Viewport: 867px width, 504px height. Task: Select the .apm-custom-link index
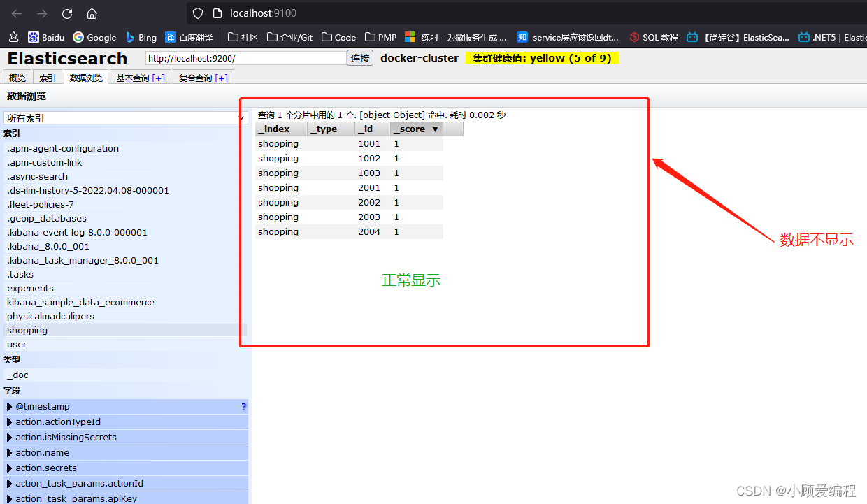[x=126, y=162]
